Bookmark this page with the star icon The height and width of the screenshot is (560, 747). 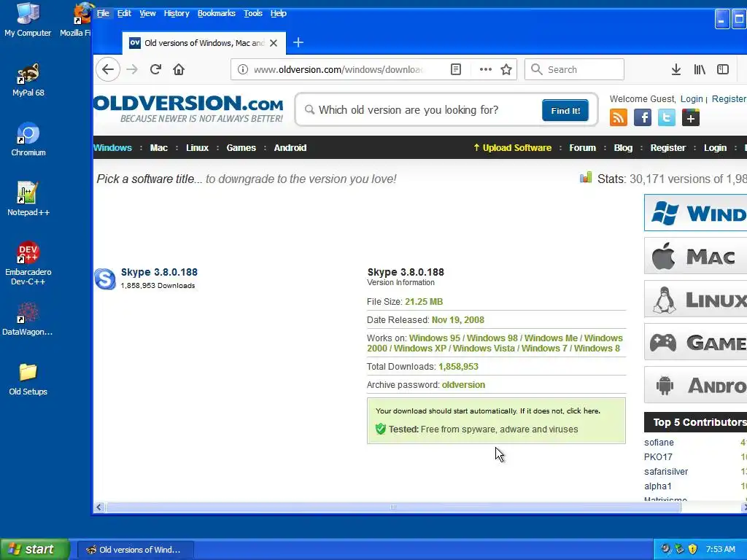506,69
